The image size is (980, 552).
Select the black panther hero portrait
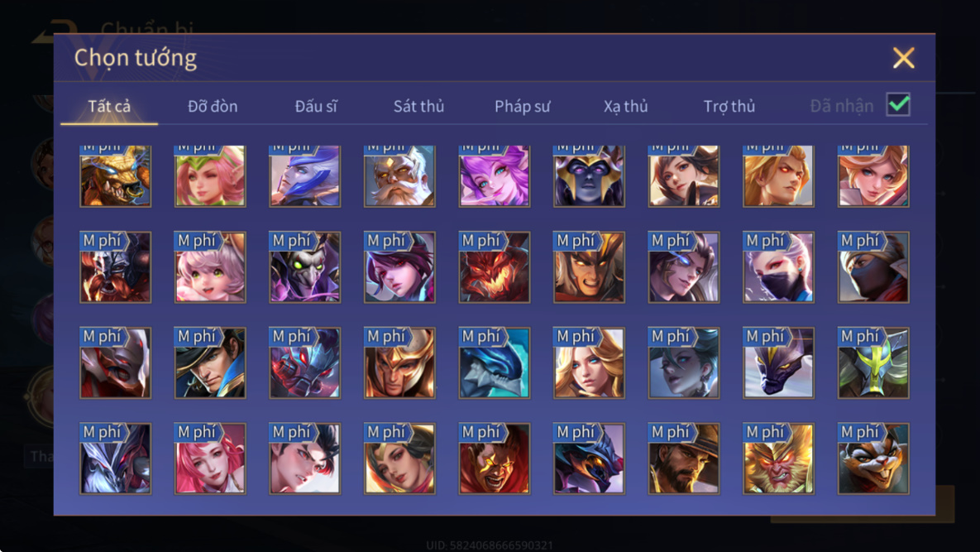click(x=778, y=362)
